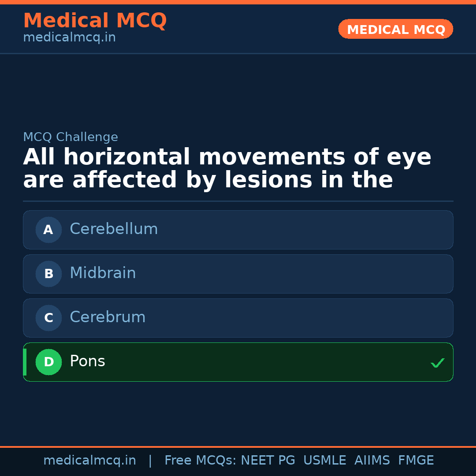Screen dimensions: 476x476
Task: Open the FMGE link
Action: tap(416, 460)
